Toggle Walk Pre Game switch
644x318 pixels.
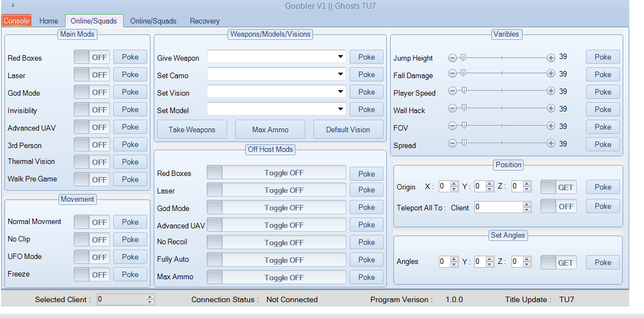(92, 179)
